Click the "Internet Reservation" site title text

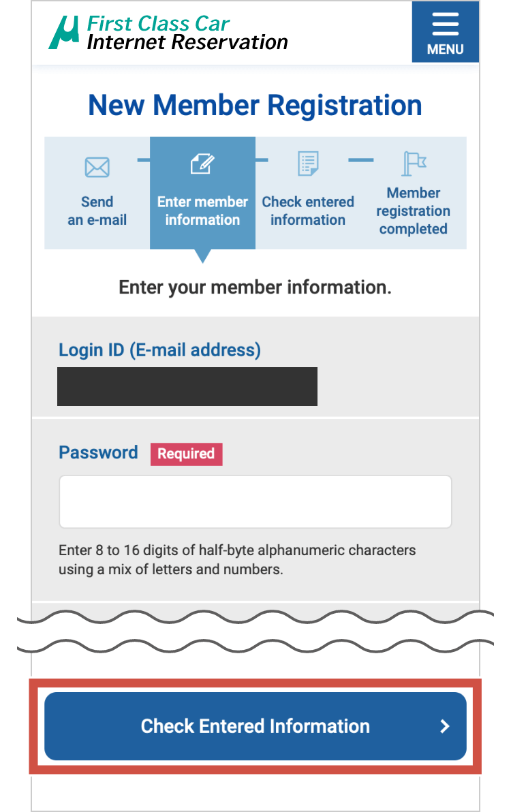(187, 42)
